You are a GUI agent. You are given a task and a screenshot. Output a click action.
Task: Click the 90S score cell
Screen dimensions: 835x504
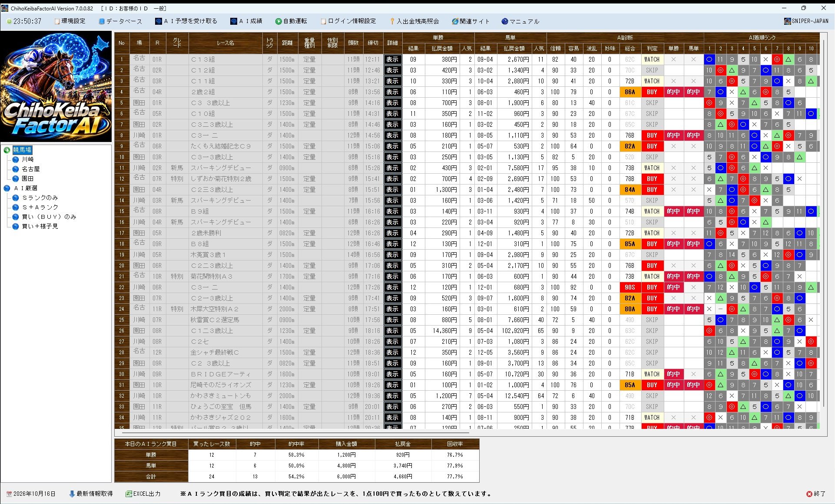(630, 287)
